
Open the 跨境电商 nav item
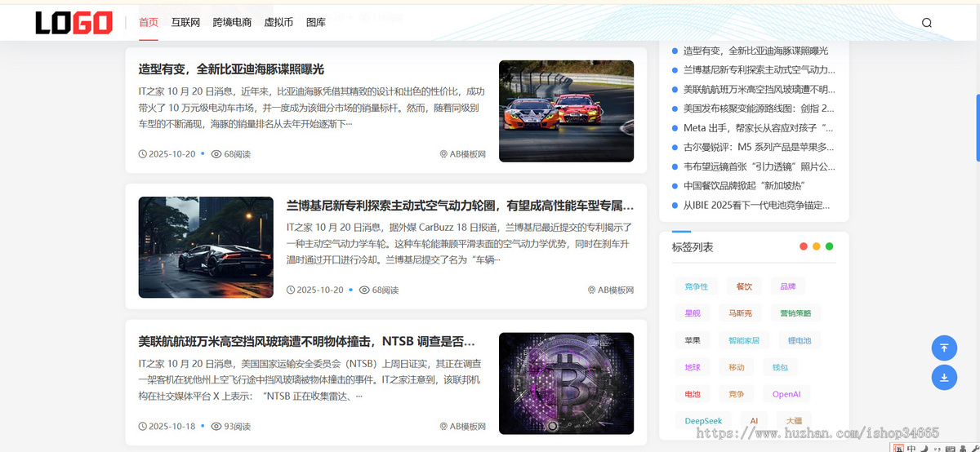[x=232, y=23]
